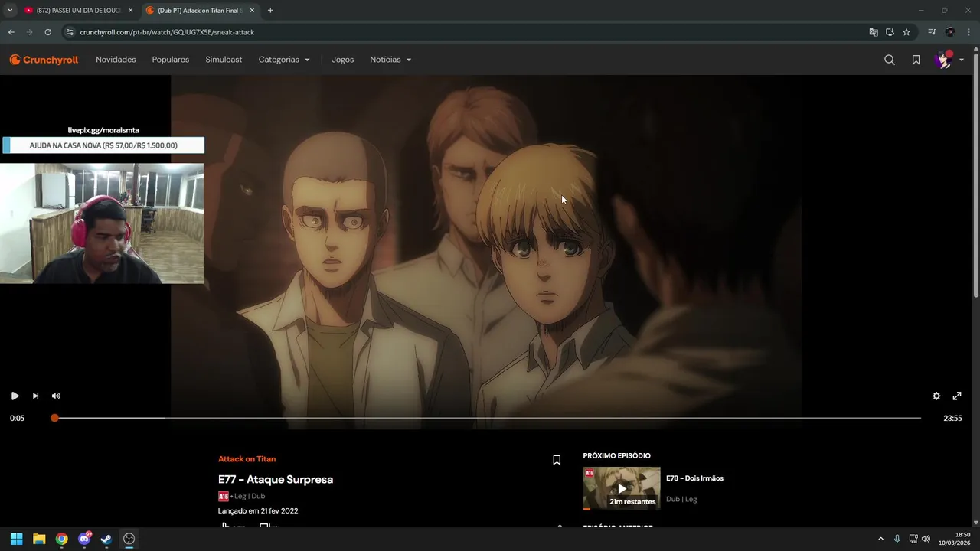This screenshot has width=980, height=551.
Task: Play the video with the play button
Action: click(x=15, y=396)
